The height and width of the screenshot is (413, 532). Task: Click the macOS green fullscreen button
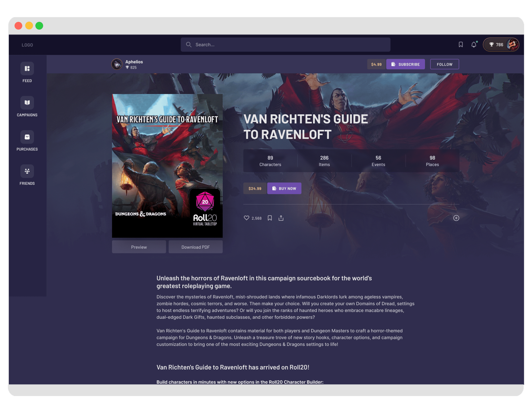[x=39, y=26]
